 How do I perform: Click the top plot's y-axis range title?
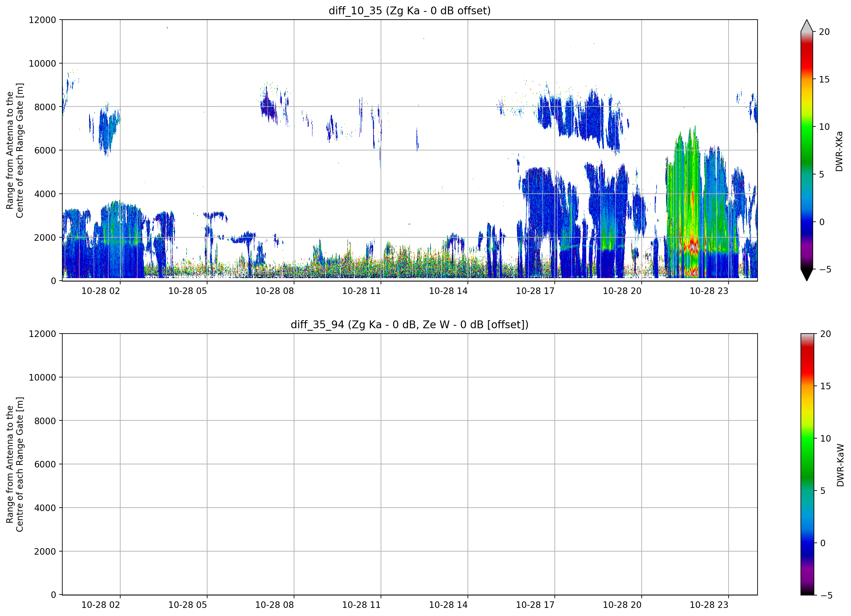(x=15, y=150)
